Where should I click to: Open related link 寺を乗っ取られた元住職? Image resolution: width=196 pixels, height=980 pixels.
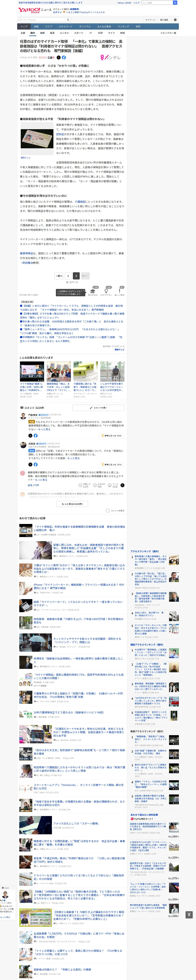(72, 324)
